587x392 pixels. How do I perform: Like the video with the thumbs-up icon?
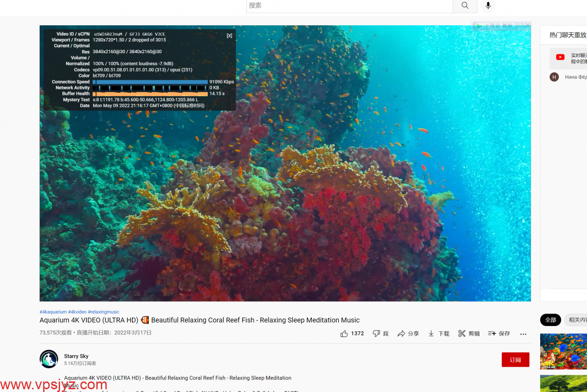point(344,334)
